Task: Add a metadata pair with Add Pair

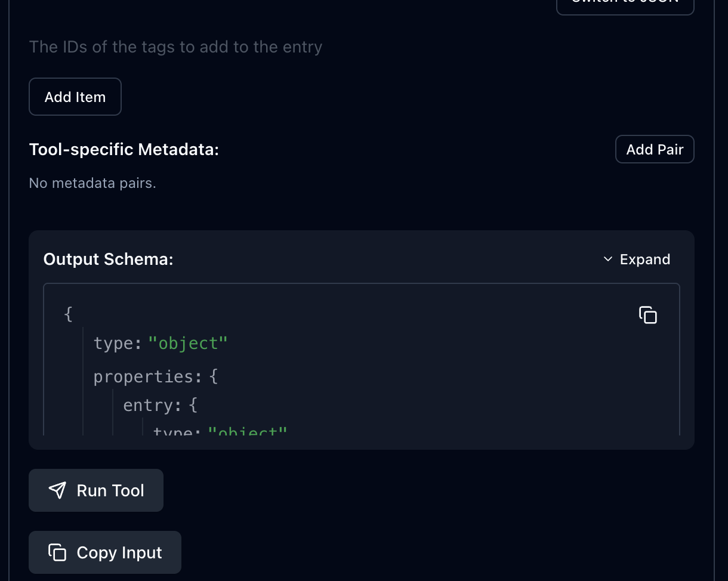Action: [655, 149]
